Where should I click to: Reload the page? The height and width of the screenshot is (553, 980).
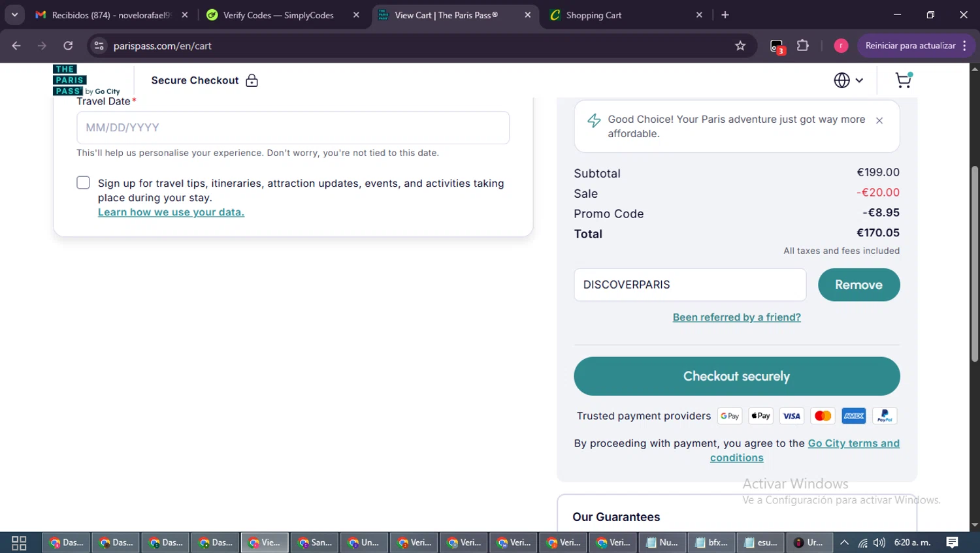pyautogui.click(x=68, y=46)
